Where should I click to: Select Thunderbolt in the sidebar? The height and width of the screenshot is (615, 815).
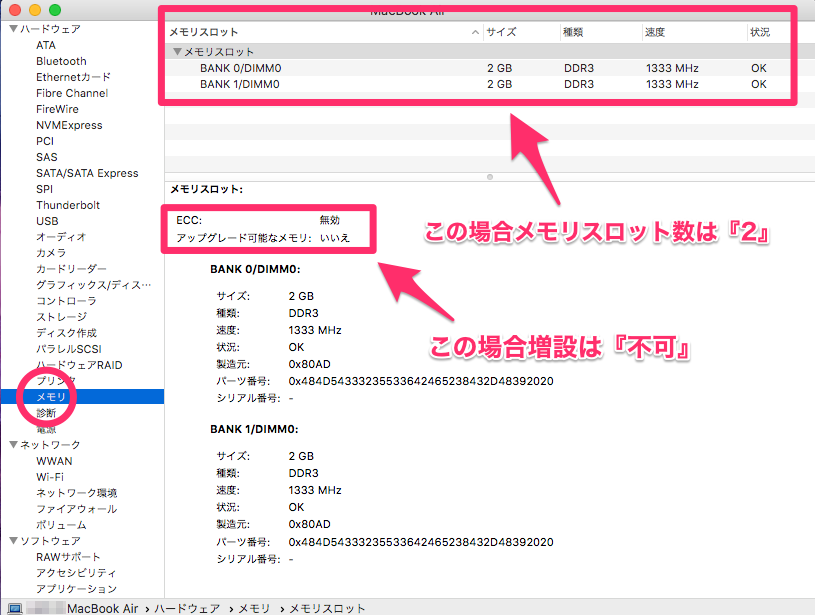point(68,205)
